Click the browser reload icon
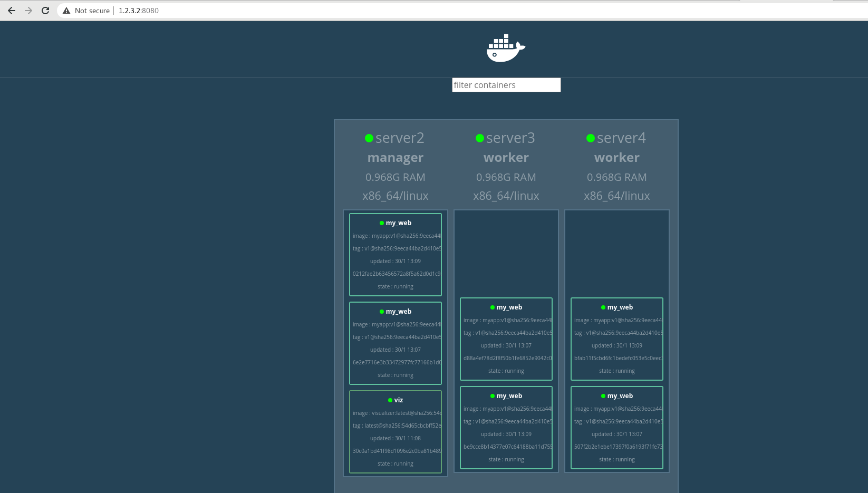Image resolution: width=868 pixels, height=493 pixels. click(x=45, y=10)
